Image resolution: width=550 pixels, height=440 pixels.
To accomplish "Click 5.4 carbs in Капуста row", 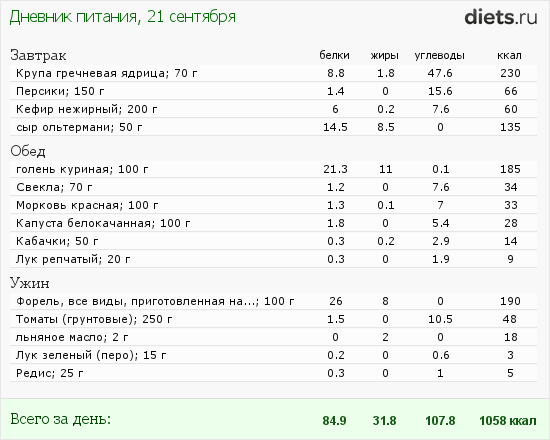I will 441,223.
